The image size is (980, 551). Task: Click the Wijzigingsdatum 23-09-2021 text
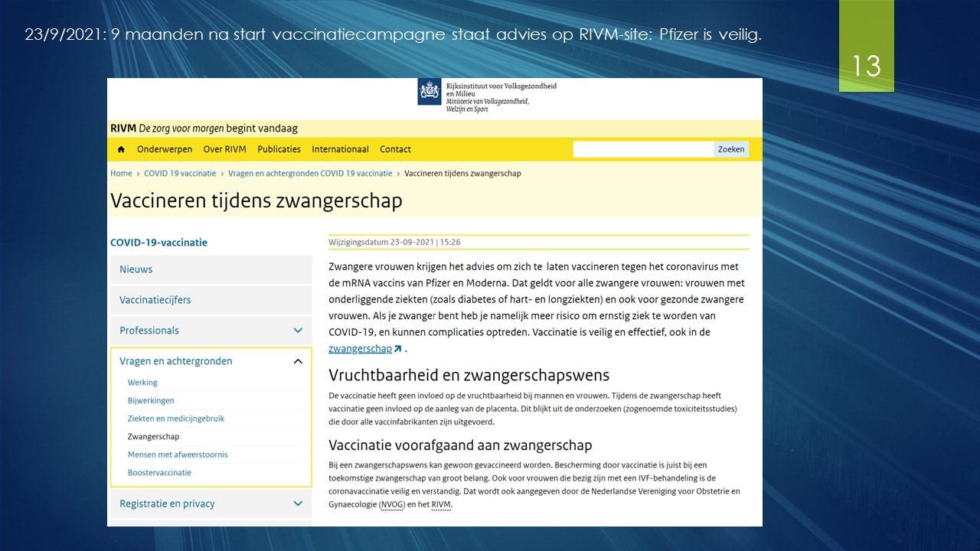(x=394, y=243)
